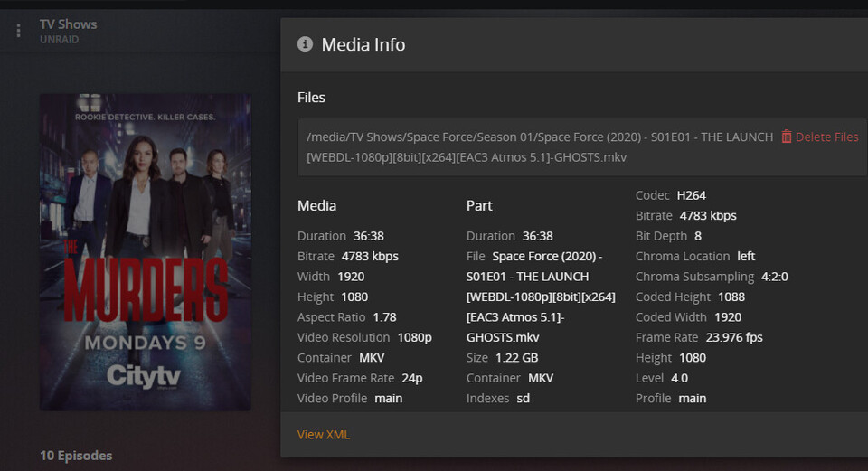
Task: Open the View XML link
Action: 323,435
